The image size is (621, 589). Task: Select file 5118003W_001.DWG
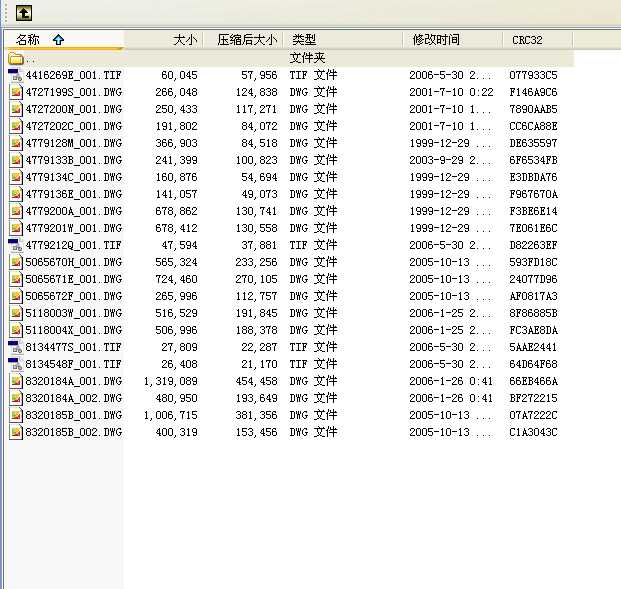point(74,313)
